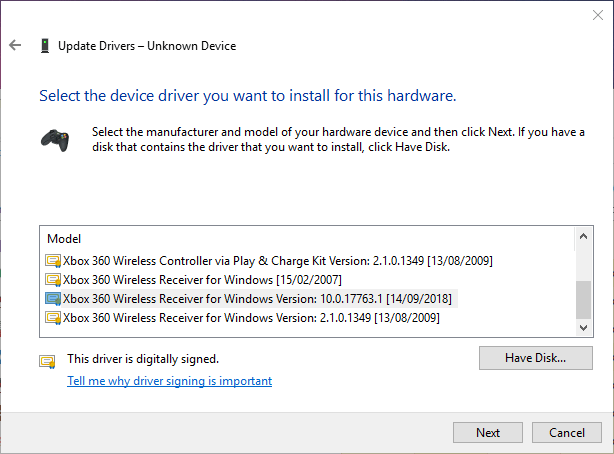
Task: Open 'Tell me why driver signing is important'
Action: click(x=169, y=381)
